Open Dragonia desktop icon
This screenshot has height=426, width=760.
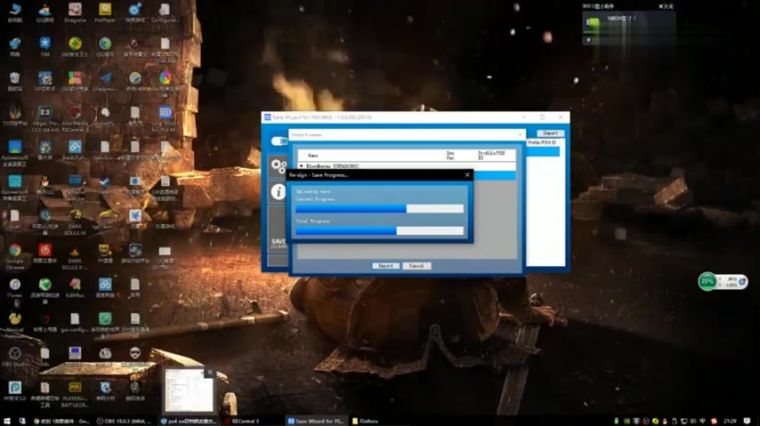75,13
